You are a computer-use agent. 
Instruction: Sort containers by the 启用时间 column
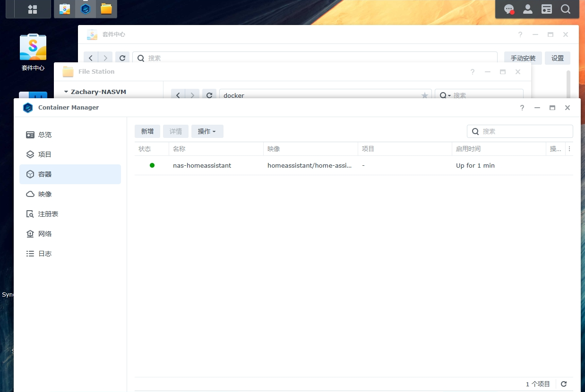pyautogui.click(x=499, y=149)
